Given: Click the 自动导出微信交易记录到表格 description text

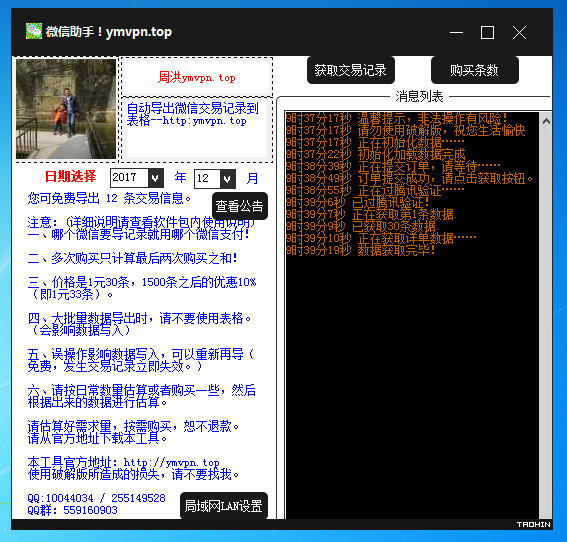Looking at the screenshot, I should [x=193, y=114].
